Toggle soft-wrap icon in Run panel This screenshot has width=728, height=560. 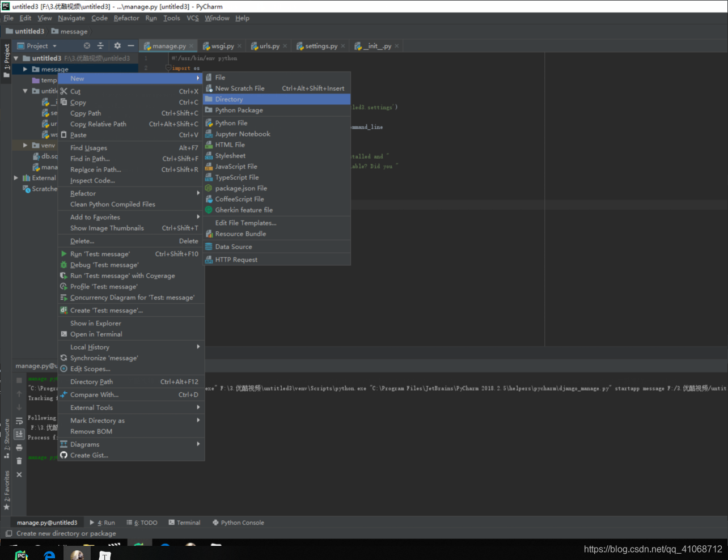19,421
